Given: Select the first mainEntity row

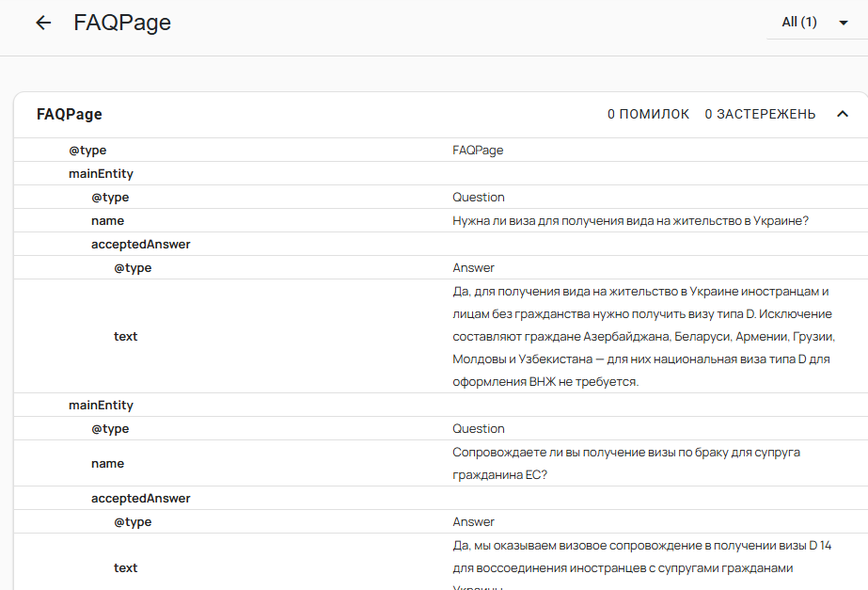Looking at the screenshot, I should [441, 173].
